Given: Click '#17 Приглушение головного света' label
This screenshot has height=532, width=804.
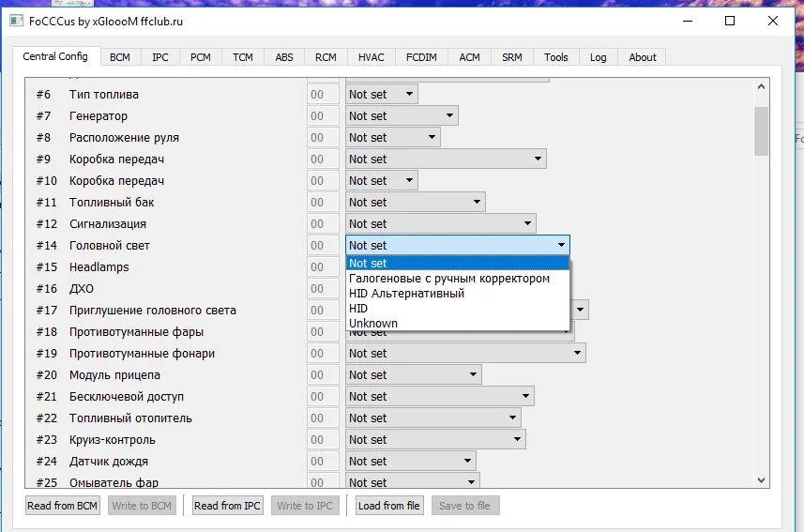Looking at the screenshot, I should pyautogui.click(x=136, y=311).
